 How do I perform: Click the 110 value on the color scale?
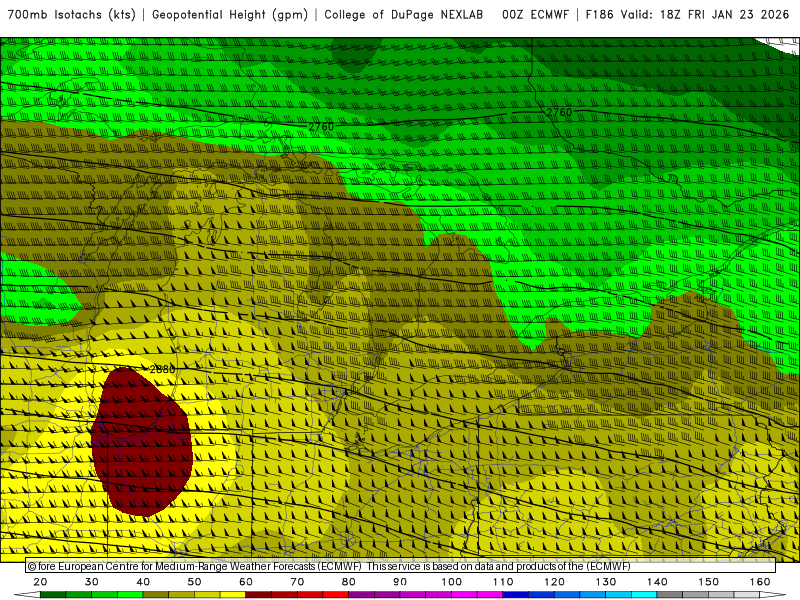[503, 582]
